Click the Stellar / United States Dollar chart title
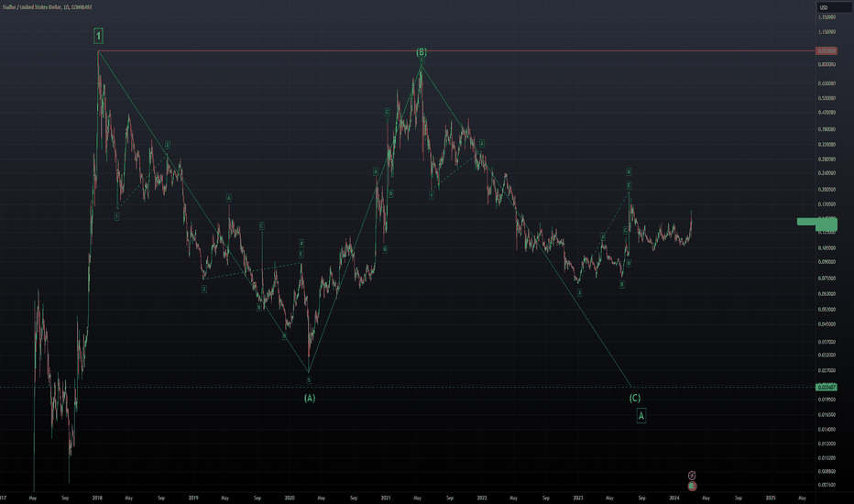854x504 pixels. pyautogui.click(x=47, y=7)
